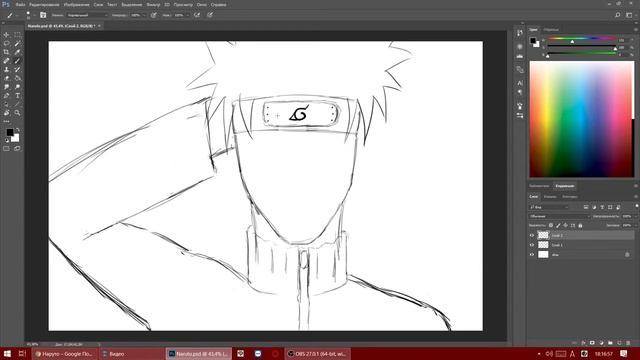Hide the Слой 1 layer
This screenshot has width=640, height=360.
[532, 245]
